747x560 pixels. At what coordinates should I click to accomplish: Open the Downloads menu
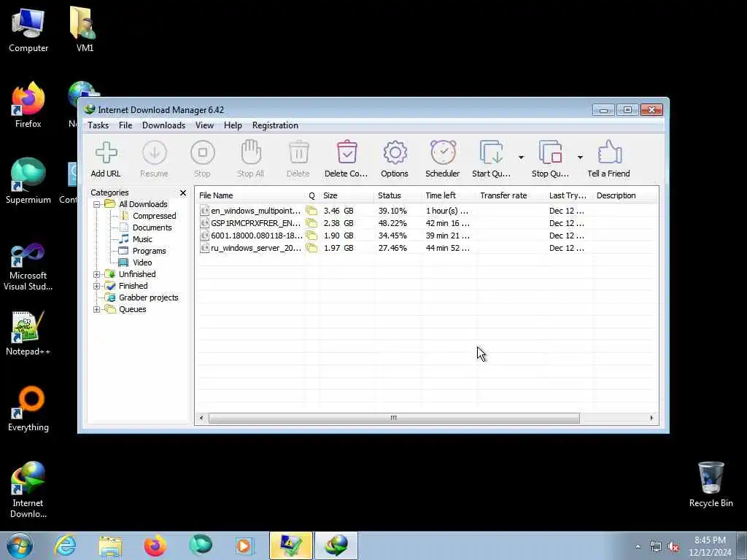click(x=164, y=125)
